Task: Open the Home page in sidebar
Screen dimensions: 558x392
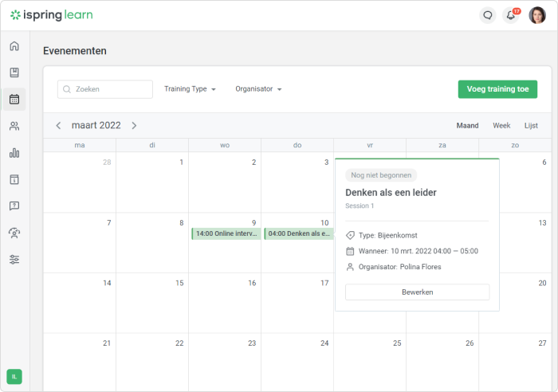Action: coord(14,45)
